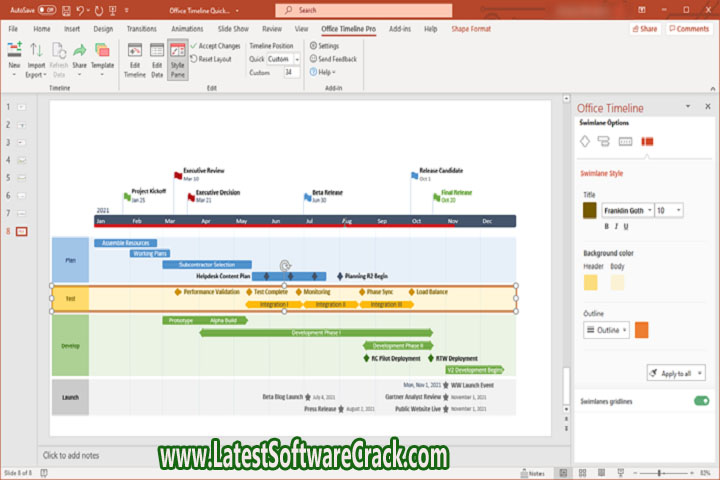Click the zoom slider in status bar
The width and height of the screenshot is (720, 480).
[663, 473]
